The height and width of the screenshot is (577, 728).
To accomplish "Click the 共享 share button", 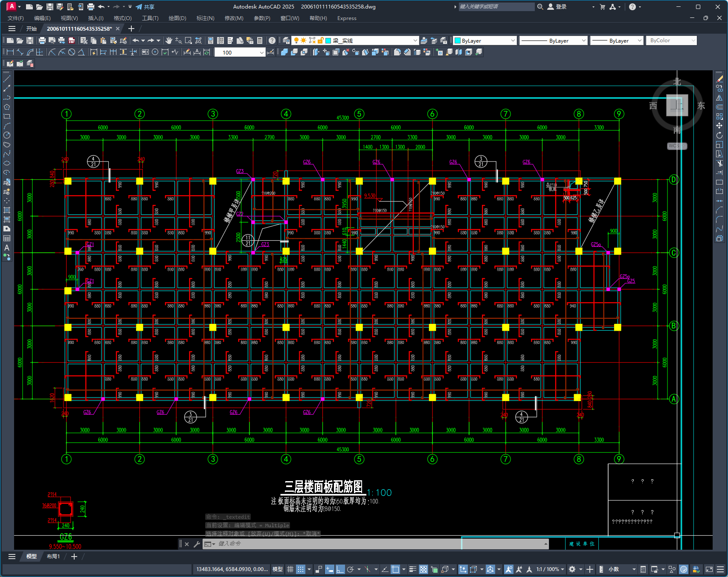I will [x=145, y=7].
